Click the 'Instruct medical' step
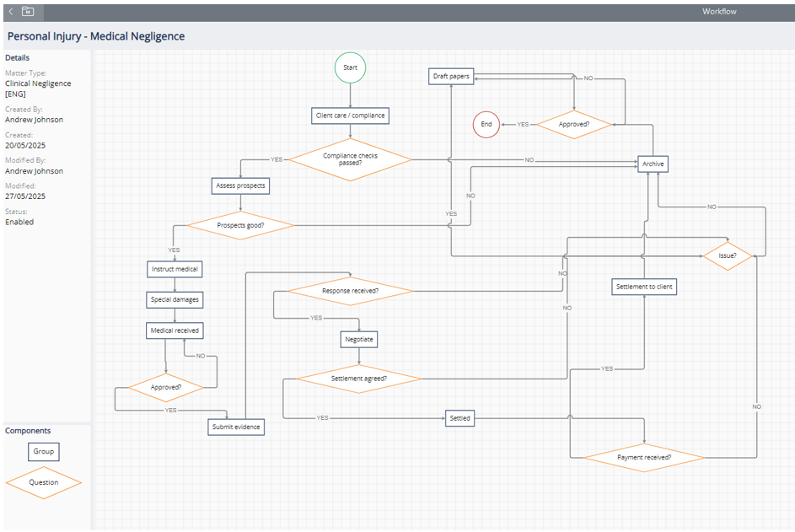The width and height of the screenshot is (795, 532). 175,269
